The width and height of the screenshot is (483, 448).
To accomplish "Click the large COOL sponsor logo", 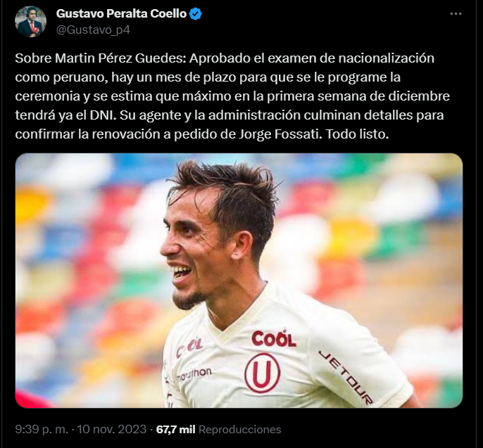I will click(x=274, y=338).
